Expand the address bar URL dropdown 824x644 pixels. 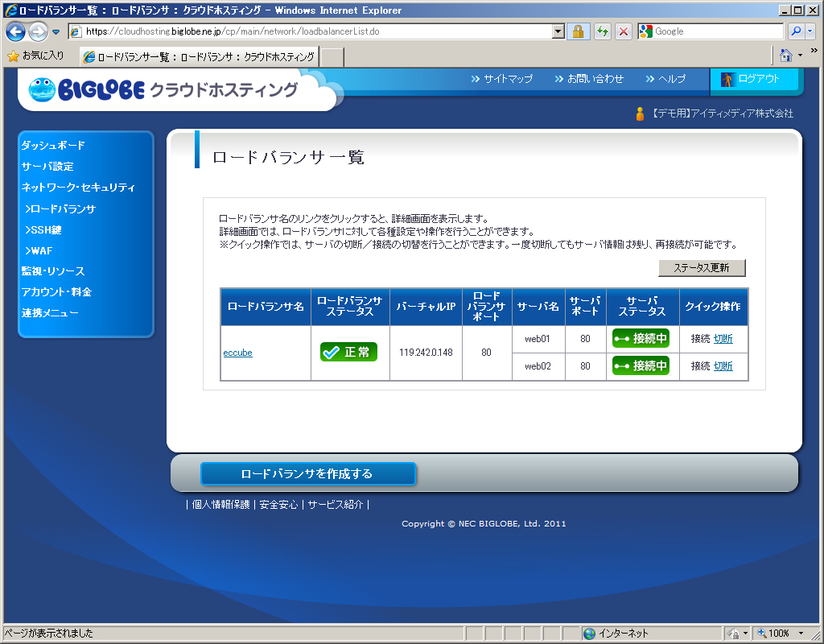(558, 31)
